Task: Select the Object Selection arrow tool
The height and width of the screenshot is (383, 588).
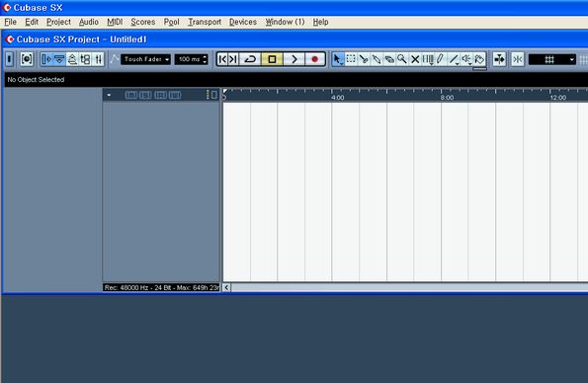Action: click(x=338, y=59)
